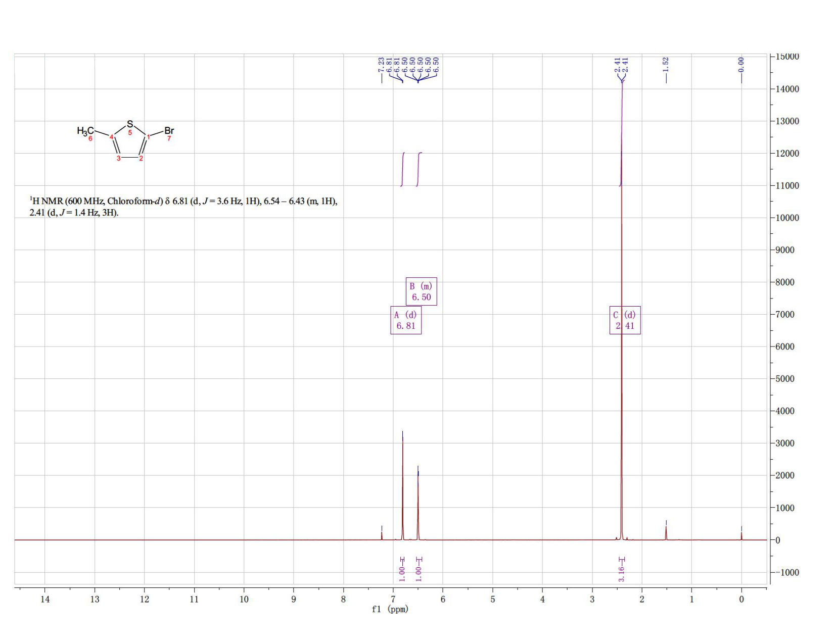Click the 1H NMR report text line
The image size is (834, 644).
pyautogui.click(x=183, y=201)
